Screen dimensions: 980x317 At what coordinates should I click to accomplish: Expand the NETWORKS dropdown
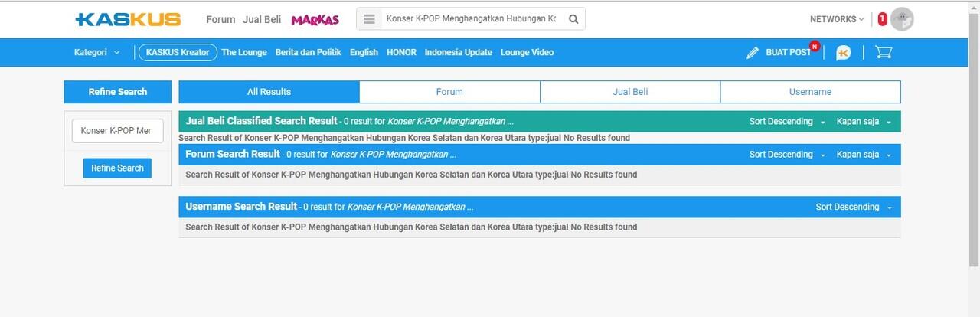click(x=837, y=19)
